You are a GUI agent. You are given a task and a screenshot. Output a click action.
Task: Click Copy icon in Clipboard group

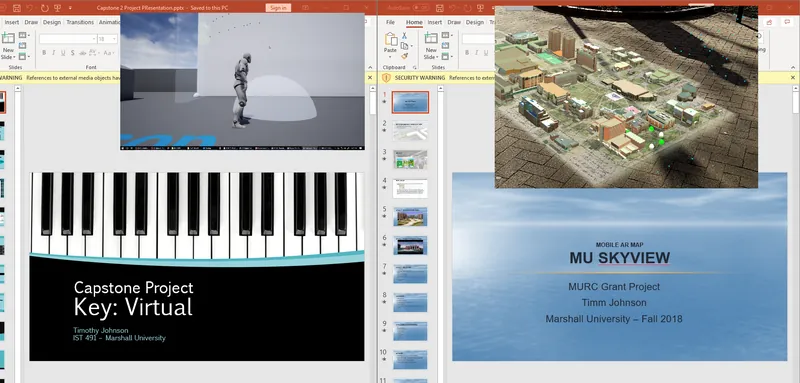(404, 46)
